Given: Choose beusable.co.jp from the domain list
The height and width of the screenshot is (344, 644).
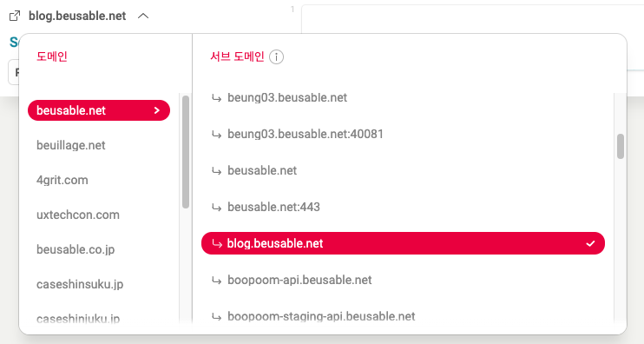Looking at the screenshot, I should (76, 249).
